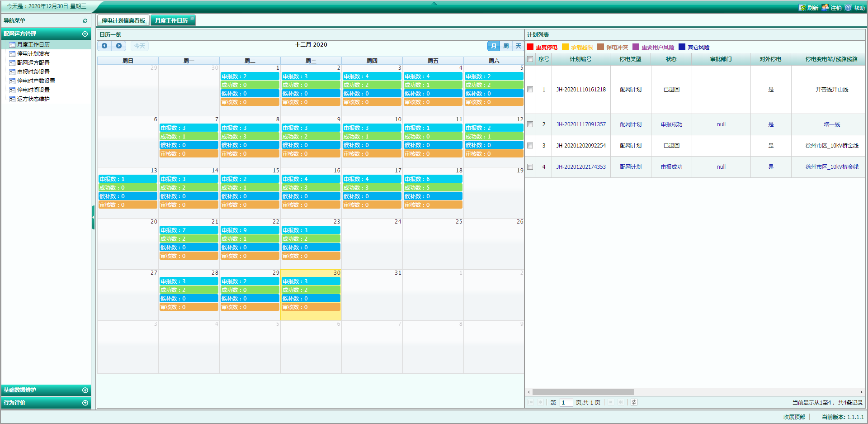This screenshot has width=868, height=424.
Task: Click 审核数:0 entry on December 30
Action: pos(311,307)
